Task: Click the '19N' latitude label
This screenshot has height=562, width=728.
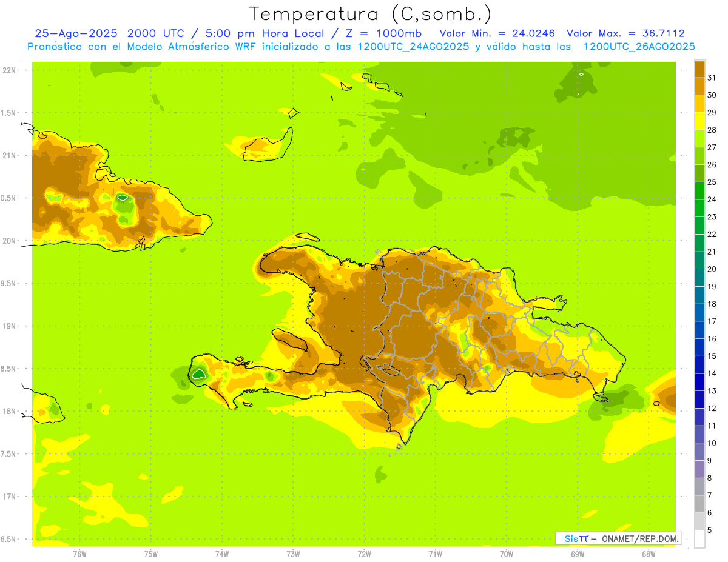Action: 8,326
